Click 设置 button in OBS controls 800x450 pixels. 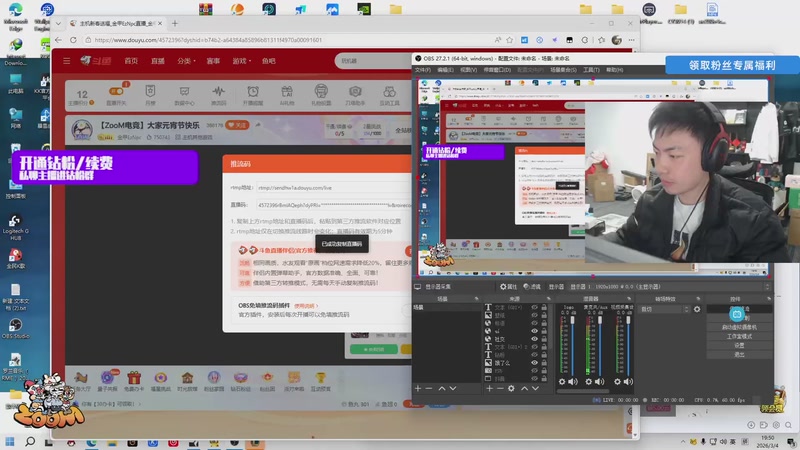pos(739,345)
